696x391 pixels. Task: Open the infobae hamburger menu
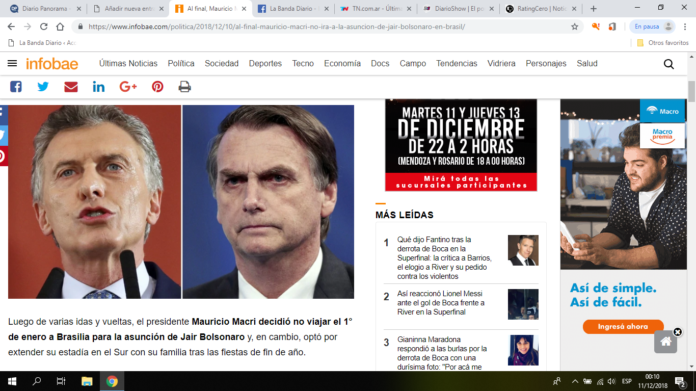coord(12,63)
